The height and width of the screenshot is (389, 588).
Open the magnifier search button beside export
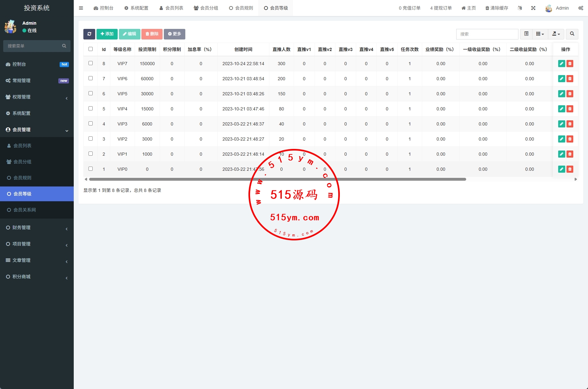tap(572, 34)
